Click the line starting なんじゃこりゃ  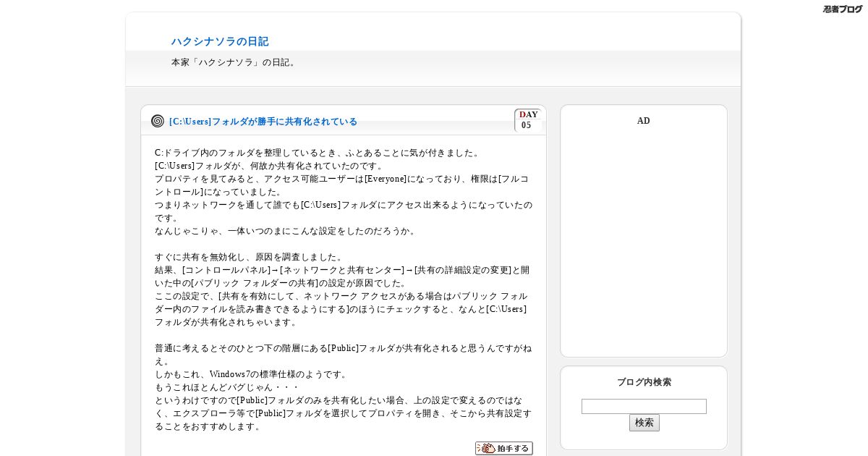click(286, 231)
